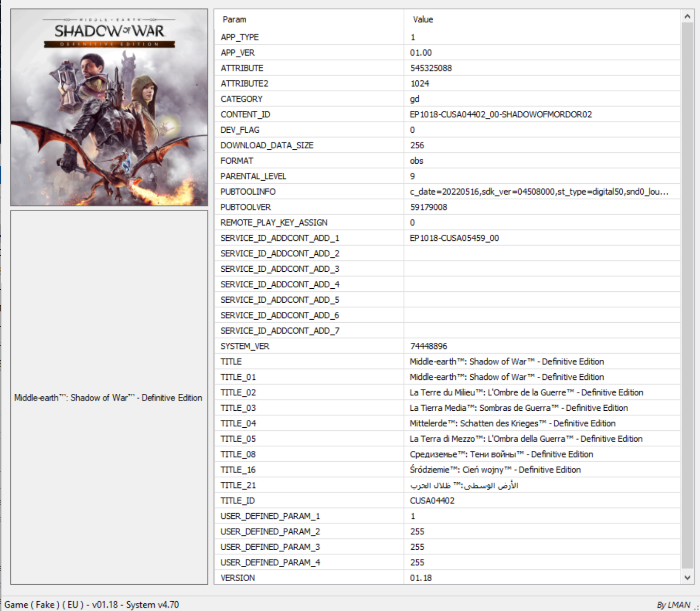The image size is (700, 611).
Task: Select the PUBTOOLINFO value starting with 'c_date=20220516'
Action: tap(539, 191)
